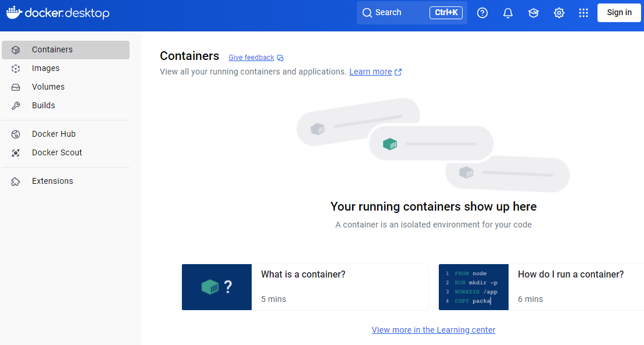Click the Volumes drive icon in sidebar
This screenshot has height=345, width=644.
[x=16, y=87]
